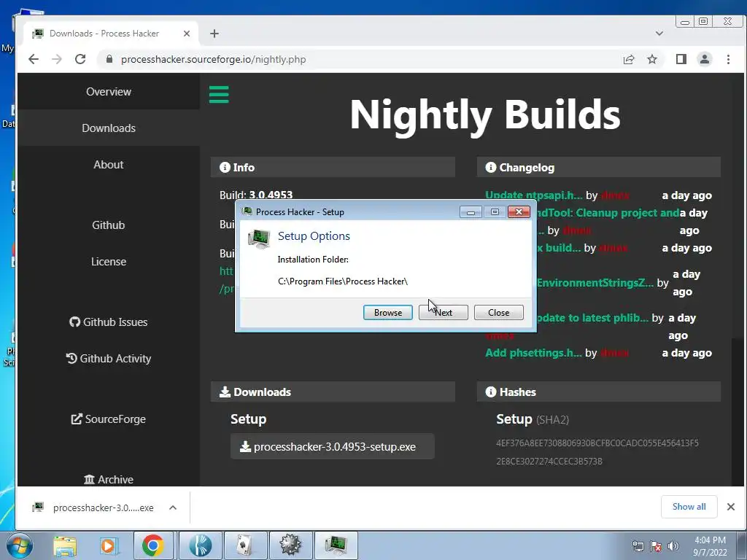Switch to Chrome in the taskbar
Viewport: 747px width, 560px height.
(x=153, y=545)
